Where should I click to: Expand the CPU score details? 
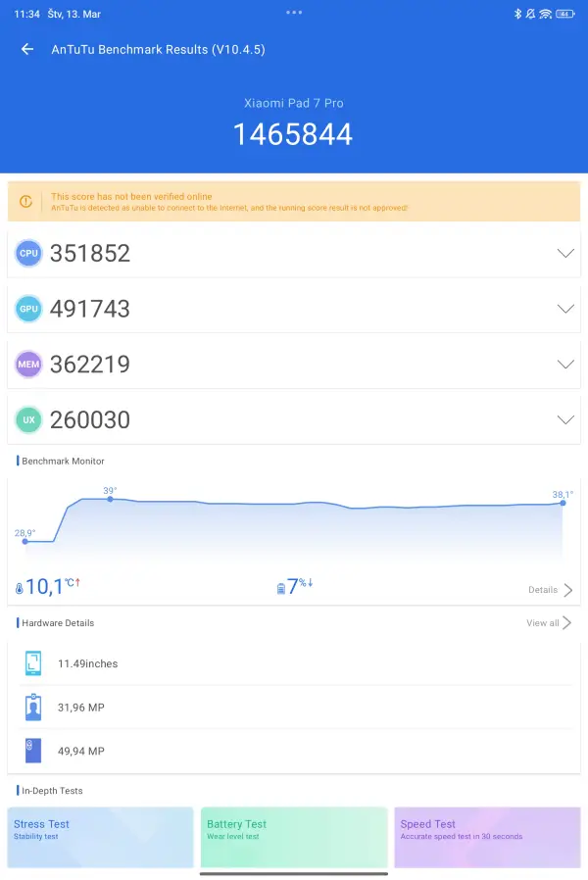(564, 253)
